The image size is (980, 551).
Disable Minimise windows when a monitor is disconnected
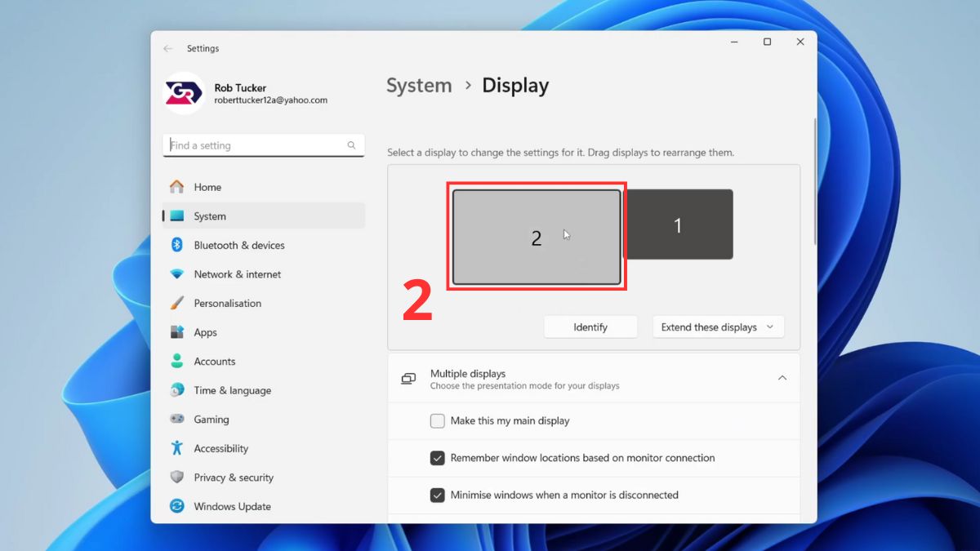[437, 495]
